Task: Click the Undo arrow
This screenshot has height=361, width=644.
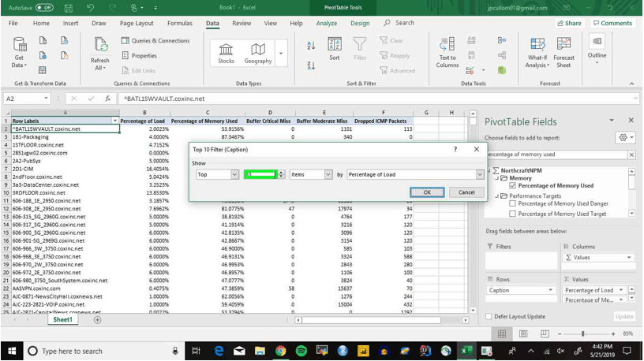Action: pos(90,8)
